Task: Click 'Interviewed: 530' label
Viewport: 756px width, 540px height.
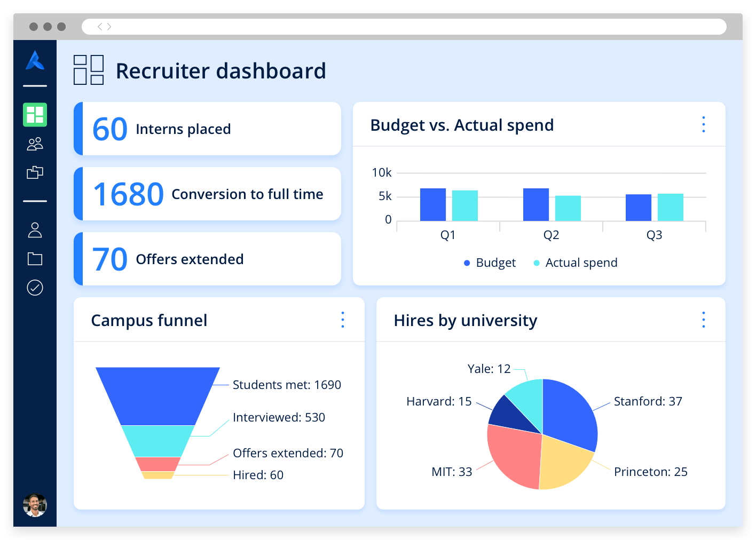Action: pyautogui.click(x=279, y=417)
